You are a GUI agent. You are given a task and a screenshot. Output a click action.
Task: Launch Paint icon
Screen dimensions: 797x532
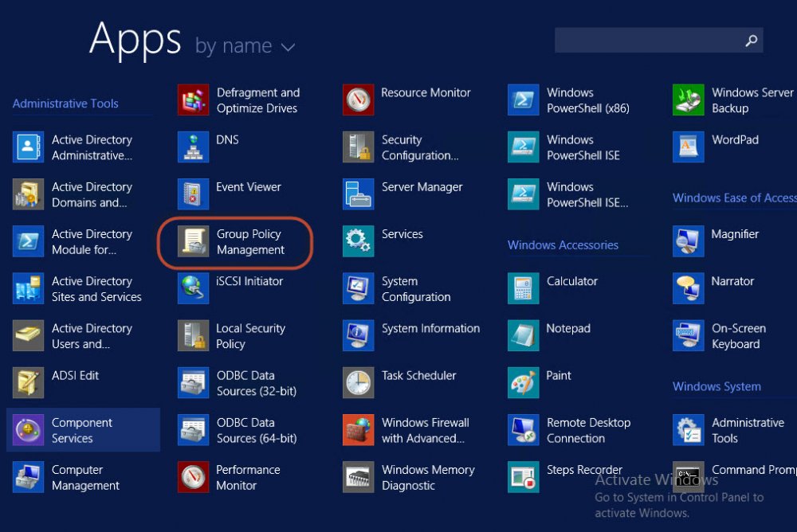(523, 383)
